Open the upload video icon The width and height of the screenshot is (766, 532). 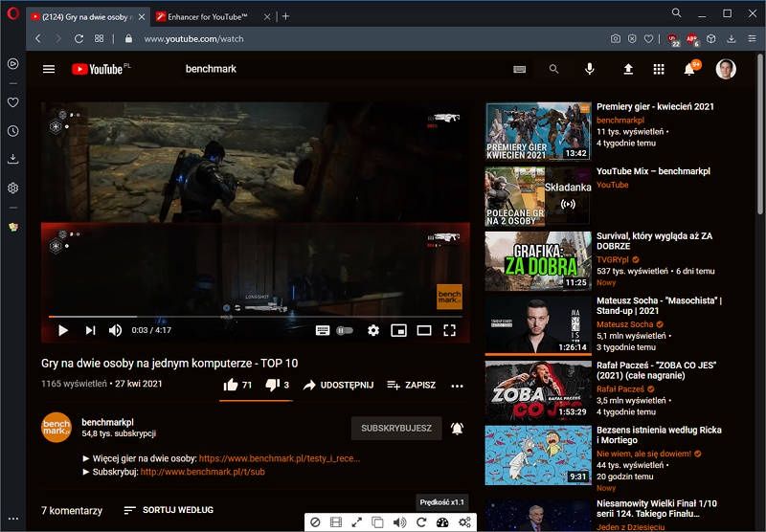click(x=629, y=69)
